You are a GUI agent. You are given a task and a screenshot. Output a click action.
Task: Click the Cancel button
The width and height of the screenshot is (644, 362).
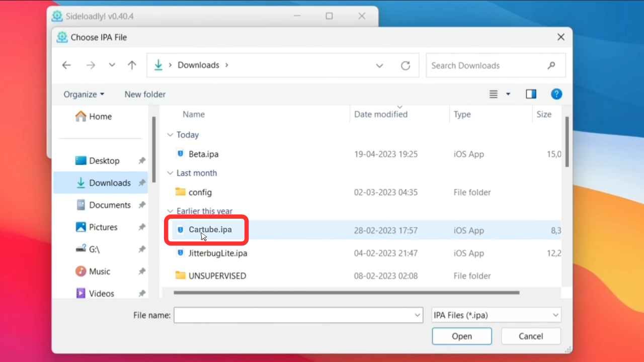(531, 336)
